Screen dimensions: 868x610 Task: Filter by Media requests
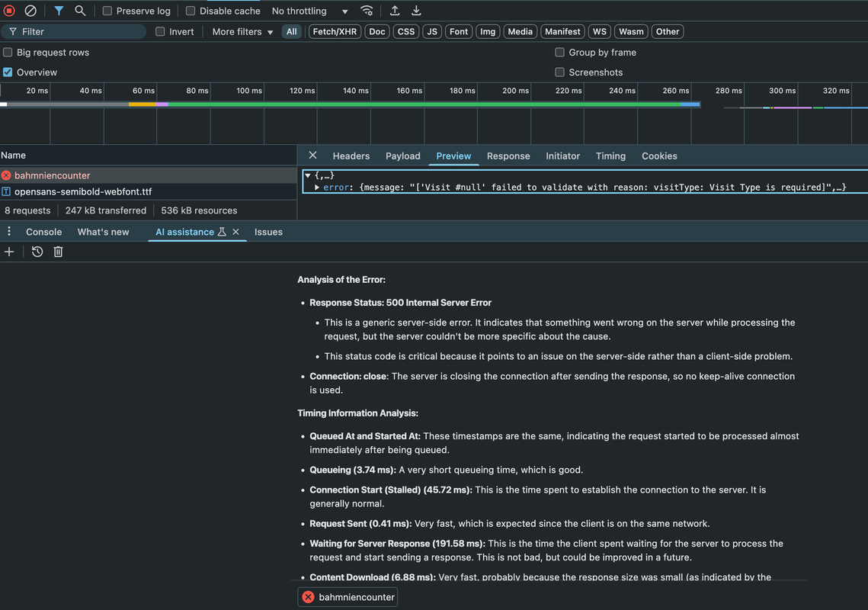[x=520, y=31]
